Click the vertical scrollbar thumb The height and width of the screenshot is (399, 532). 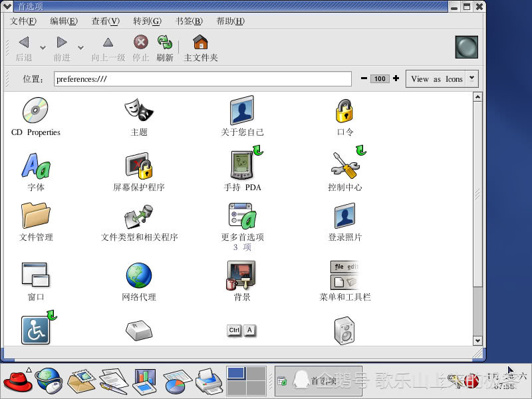point(477,194)
